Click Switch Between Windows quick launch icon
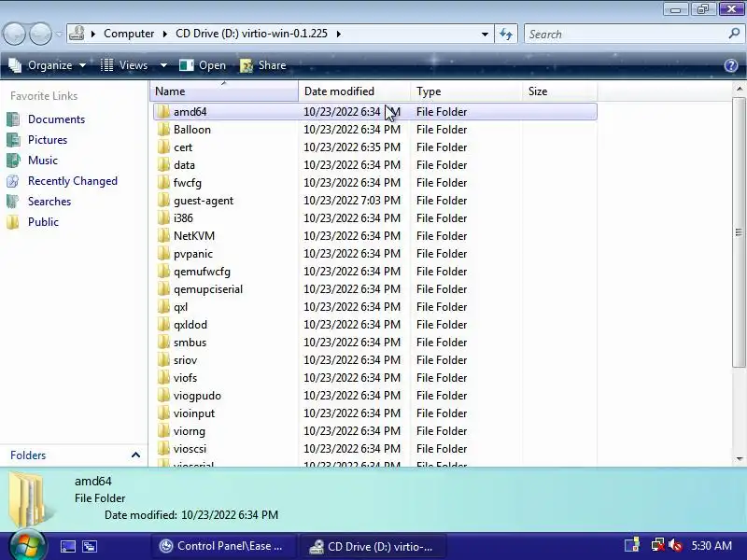 point(90,546)
